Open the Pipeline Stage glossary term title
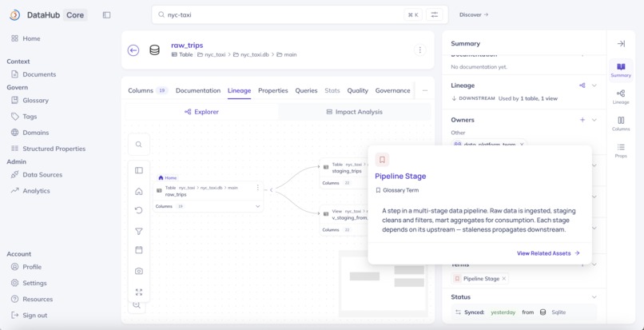This screenshot has width=644, height=330. point(400,176)
